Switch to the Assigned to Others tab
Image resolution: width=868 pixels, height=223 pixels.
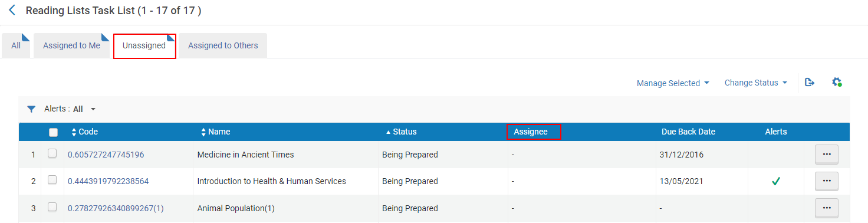point(223,45)
